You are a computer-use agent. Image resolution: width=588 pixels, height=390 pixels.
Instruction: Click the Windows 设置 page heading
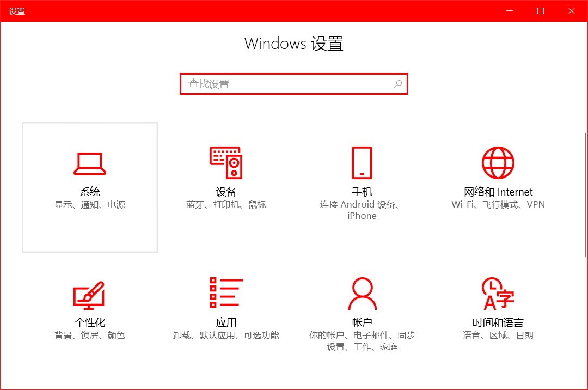pos(294,44)
